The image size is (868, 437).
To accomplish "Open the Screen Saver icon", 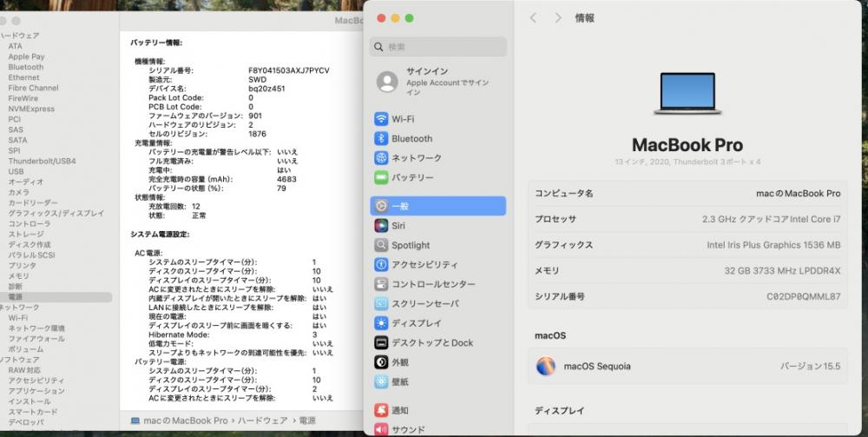I will [x=381, y=303].
